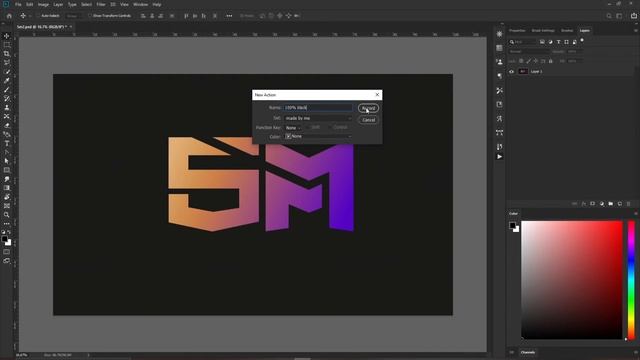Click the action Name input field

tap(318, 108)
